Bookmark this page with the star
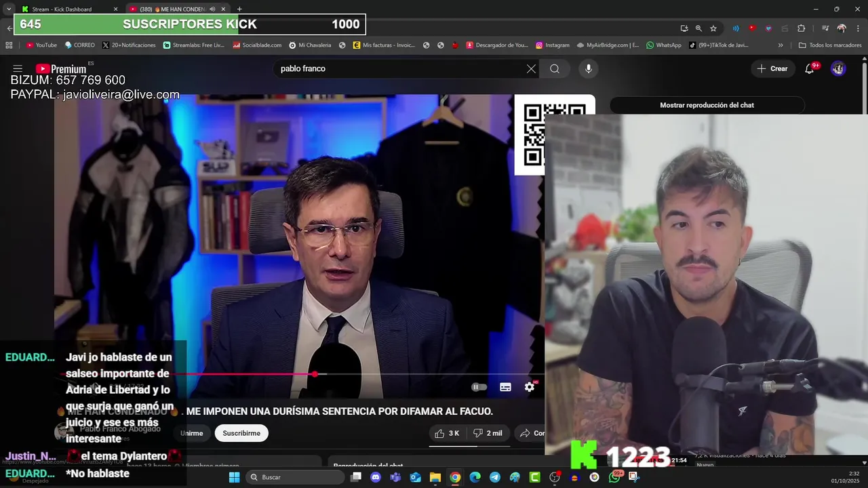This screenshot has width=868, height=488. tap(713, 28)
